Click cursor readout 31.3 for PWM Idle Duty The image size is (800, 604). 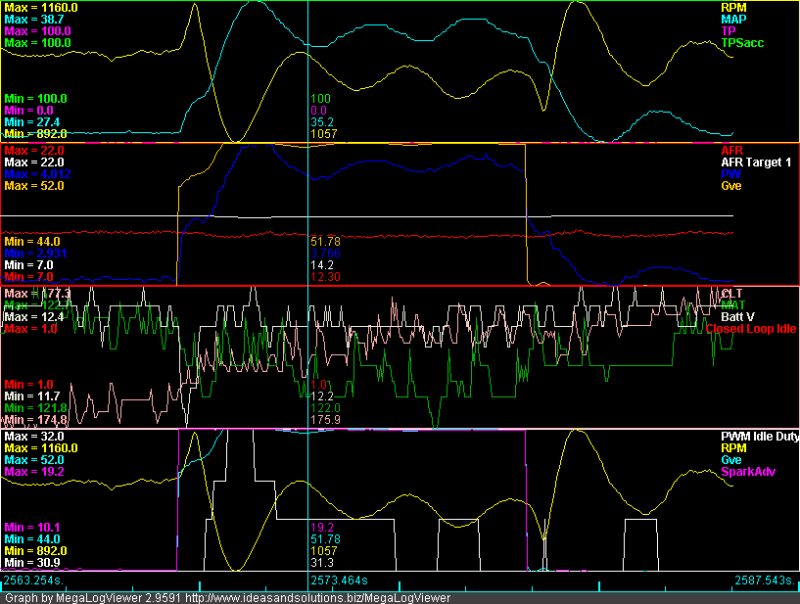click(x=322, y=562)
